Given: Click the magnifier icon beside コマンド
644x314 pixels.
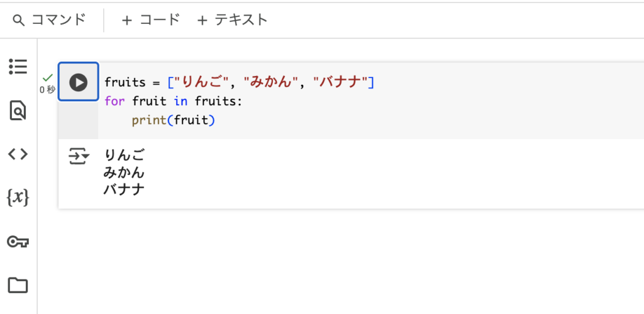Looking at the screenshot, I should pyautogui.click(x=19, y=20).
